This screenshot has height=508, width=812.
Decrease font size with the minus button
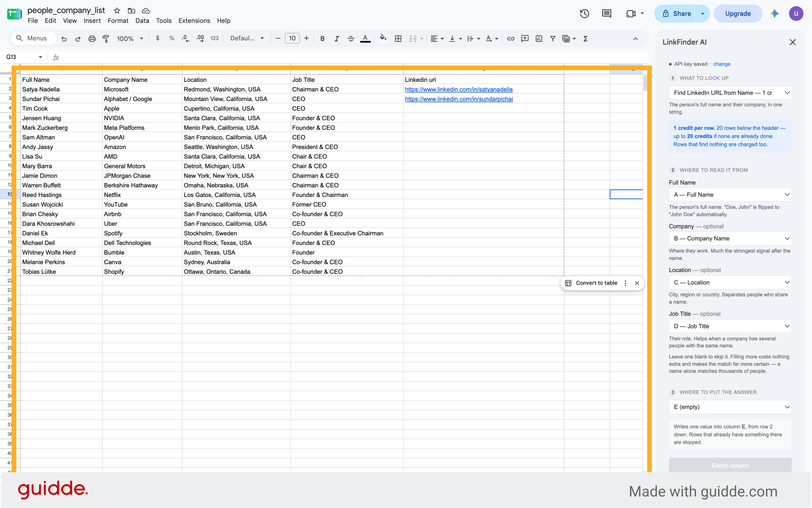(x=278, y=38)
